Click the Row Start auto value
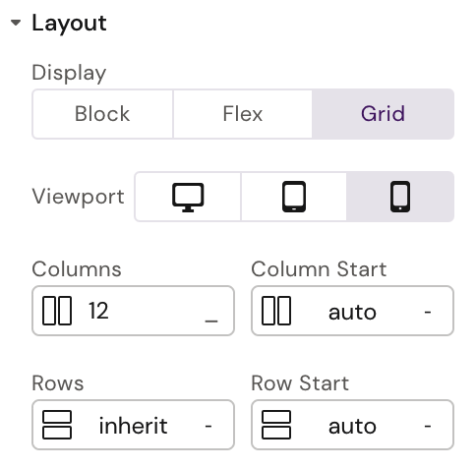 coord(352,426)
